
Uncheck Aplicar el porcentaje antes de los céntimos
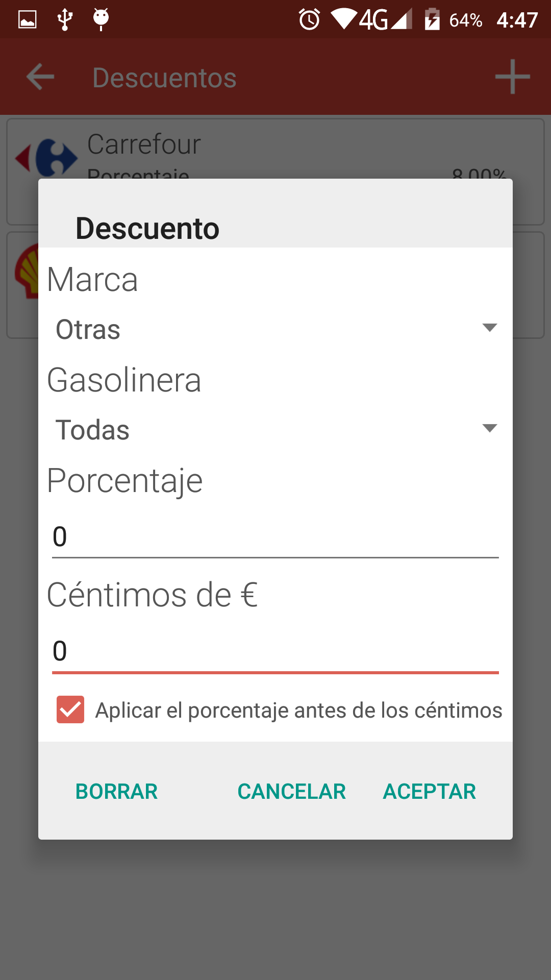point(70,709)
